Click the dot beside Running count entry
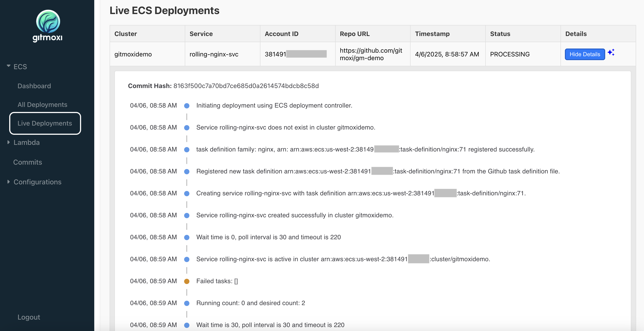Image resolution: width=644 pixels, height=331 pixels. point(187,304)
